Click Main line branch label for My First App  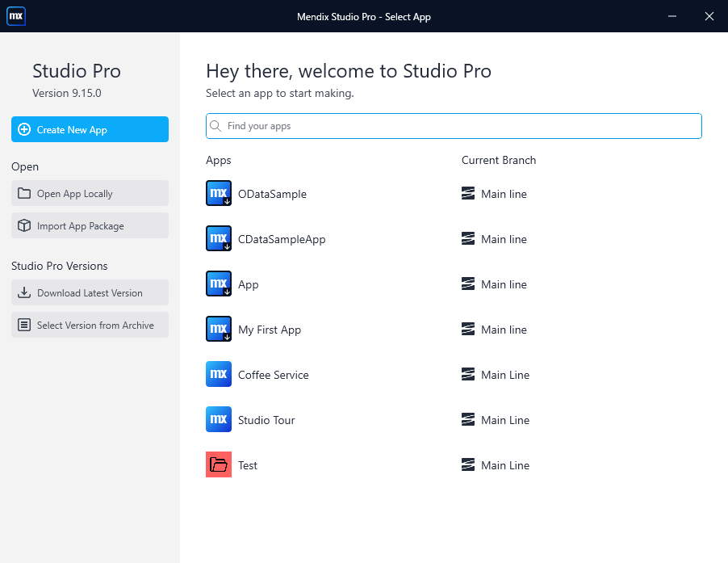504,330
